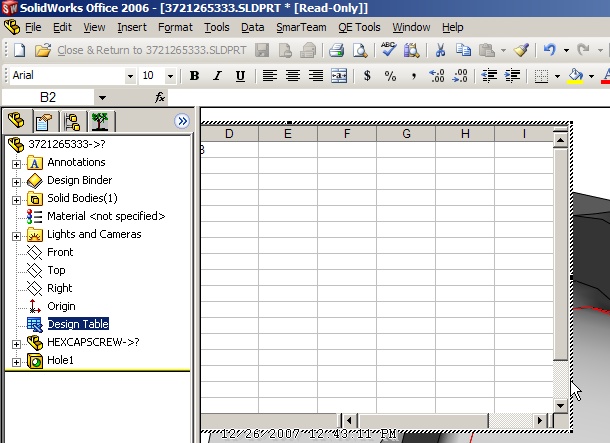Open the Format menu

point(175,27)
